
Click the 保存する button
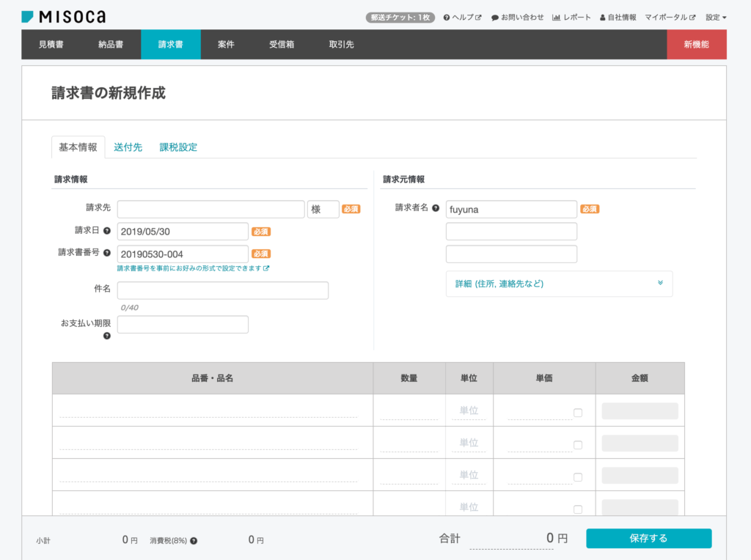click(648, 539)
